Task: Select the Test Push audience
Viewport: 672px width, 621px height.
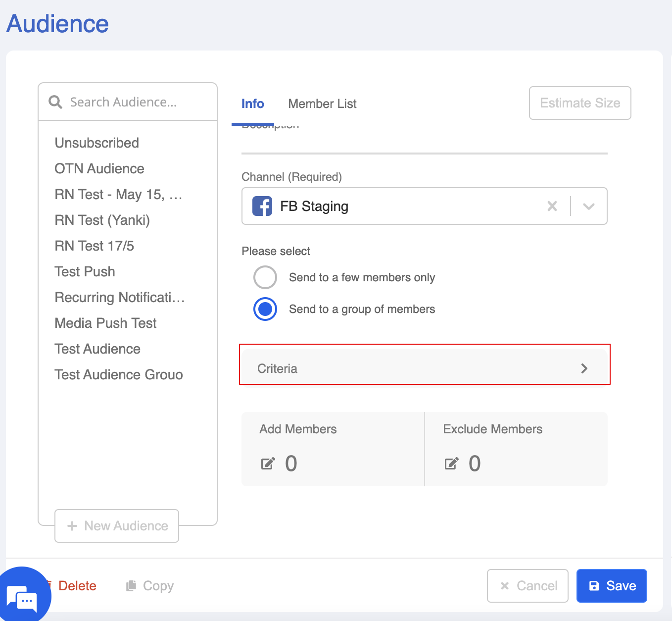Action: 85,271
